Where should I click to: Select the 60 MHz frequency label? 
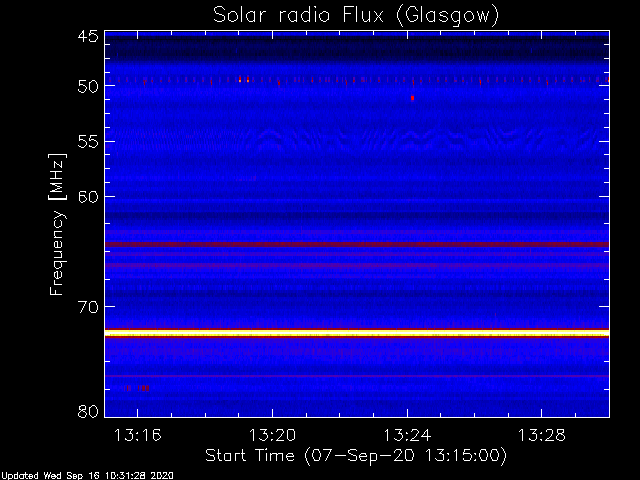88,197
